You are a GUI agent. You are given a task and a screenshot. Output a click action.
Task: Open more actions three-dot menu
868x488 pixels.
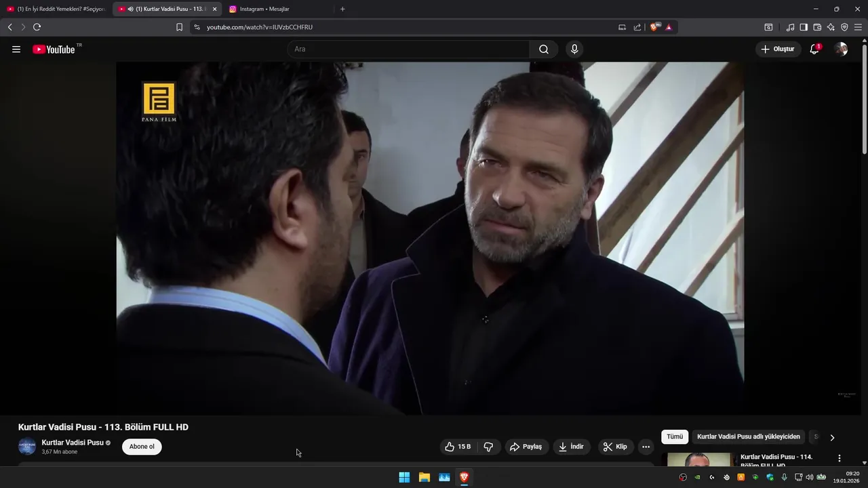(646, 447)
